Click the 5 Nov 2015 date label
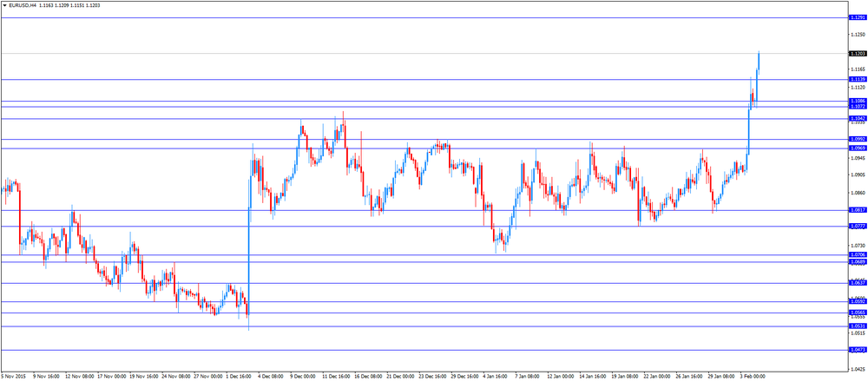 (x=13, y=377)
